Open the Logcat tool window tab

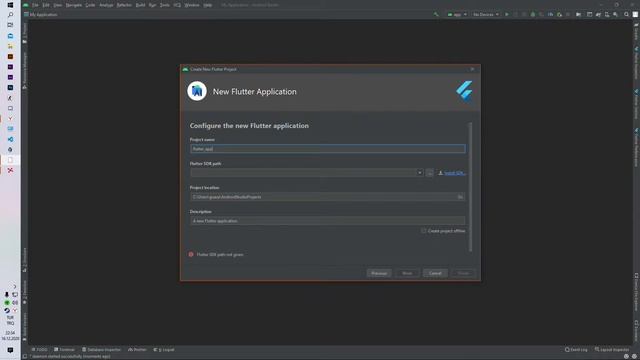164,349
